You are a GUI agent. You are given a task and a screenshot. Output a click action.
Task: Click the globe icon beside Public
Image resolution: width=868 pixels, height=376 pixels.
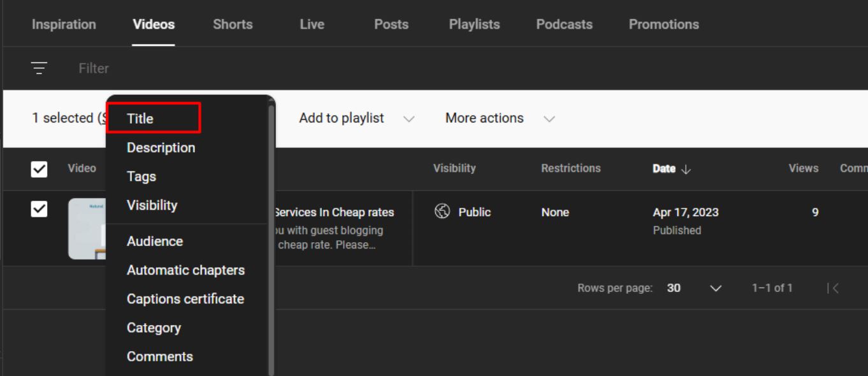[442, 212]
